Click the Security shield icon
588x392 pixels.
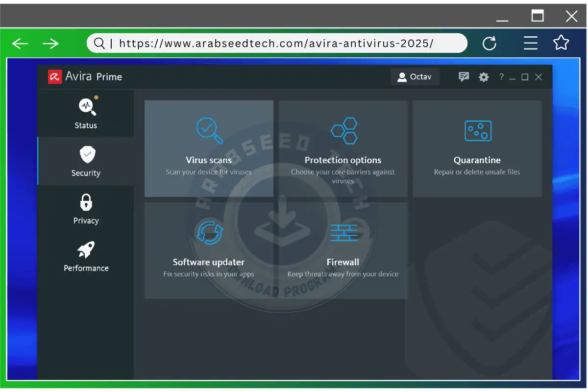tap(86, 154)
